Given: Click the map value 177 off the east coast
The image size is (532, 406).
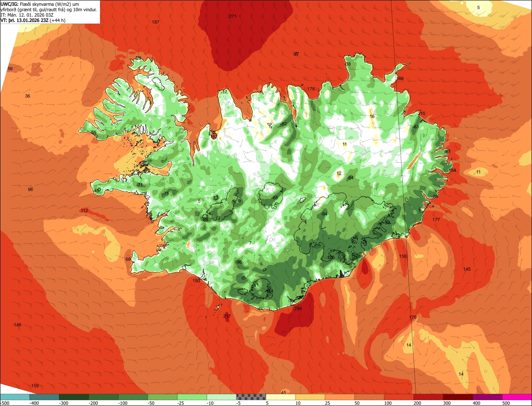Looking at the screenshot, I should [436, 220].
